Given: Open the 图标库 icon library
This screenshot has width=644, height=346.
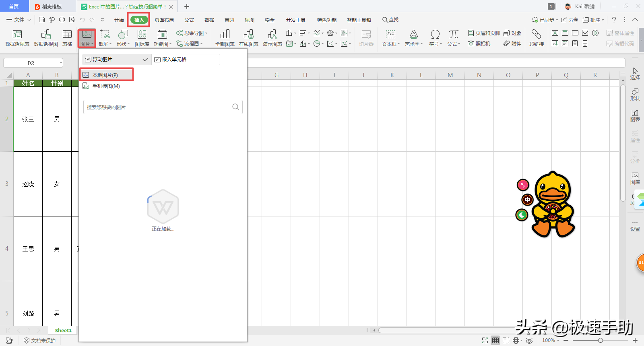Looking at the screenshot, I should [x=142, y=38].
